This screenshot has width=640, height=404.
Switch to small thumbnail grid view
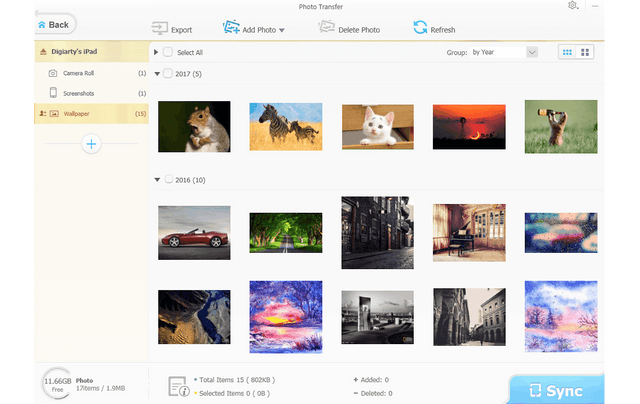pyautogui.click(x=567, y=51)
